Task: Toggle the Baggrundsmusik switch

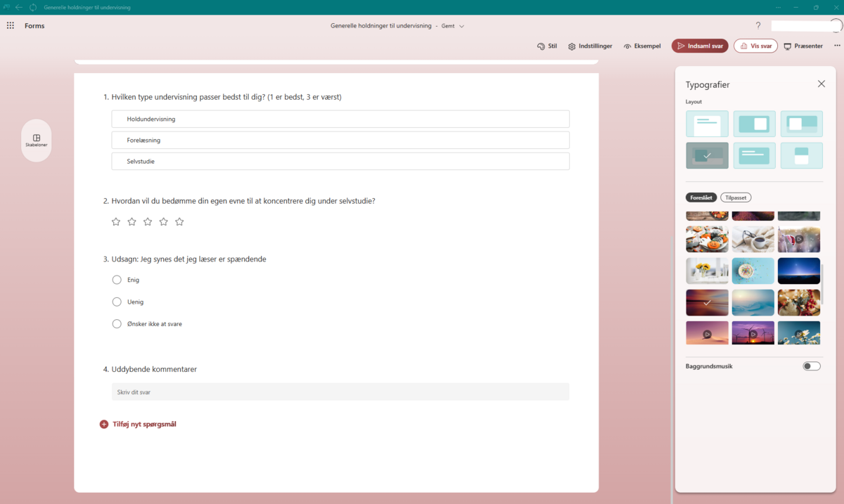Action: click(x=811, y=366)
